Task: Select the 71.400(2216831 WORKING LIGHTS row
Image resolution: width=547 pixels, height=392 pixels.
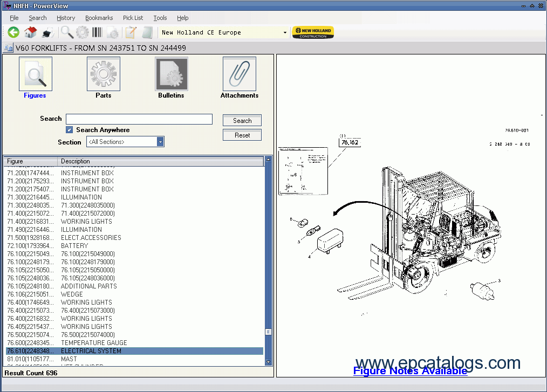Action: [135, 222]
